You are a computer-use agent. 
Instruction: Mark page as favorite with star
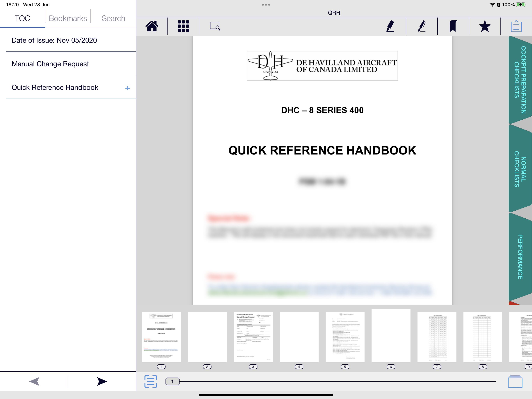[x=485, y=26]
